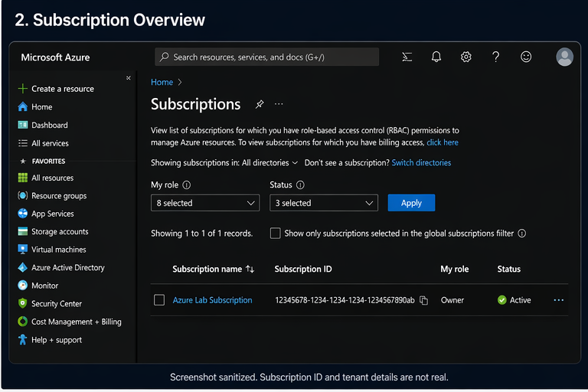This screenshot has width=588, height=392.
Task: Click the Status info icon
Action: (300, 185)
